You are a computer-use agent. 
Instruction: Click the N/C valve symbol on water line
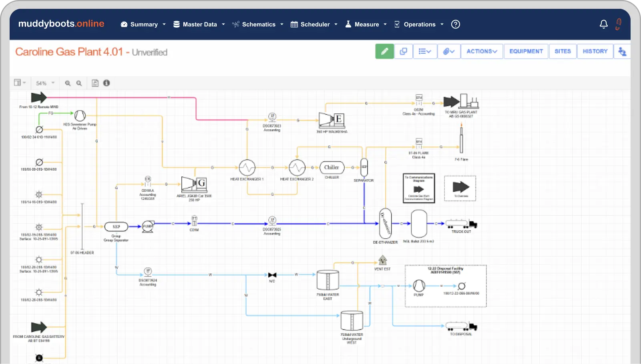tap(272, 275)
